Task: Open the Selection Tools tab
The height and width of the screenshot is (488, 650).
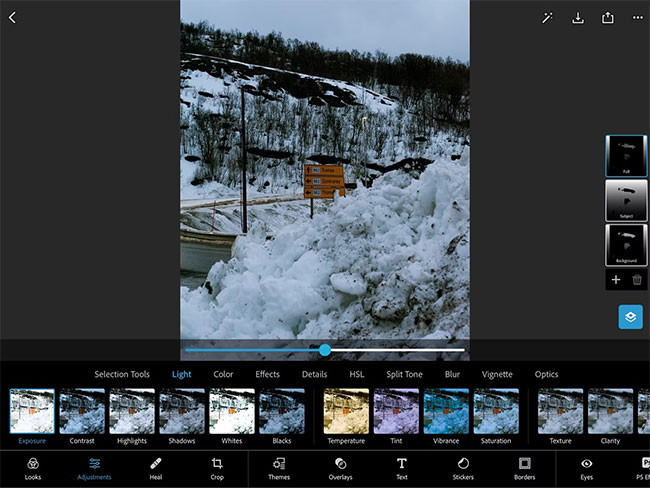Action: 122,374
